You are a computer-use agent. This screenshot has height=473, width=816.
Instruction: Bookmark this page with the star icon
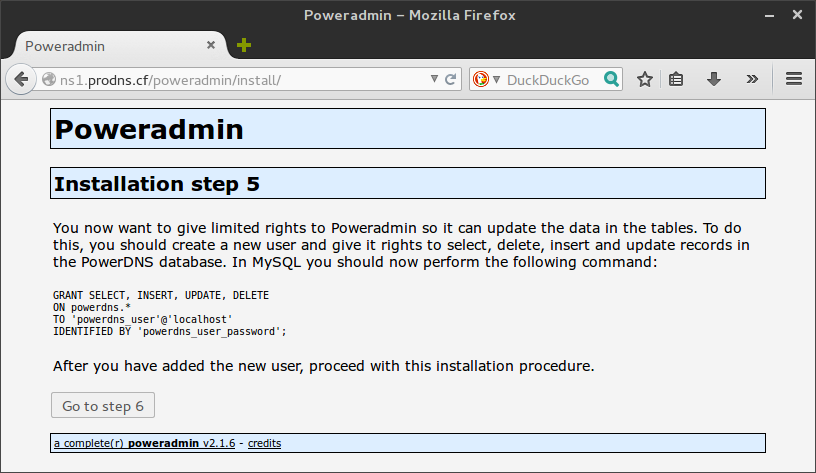645,79
